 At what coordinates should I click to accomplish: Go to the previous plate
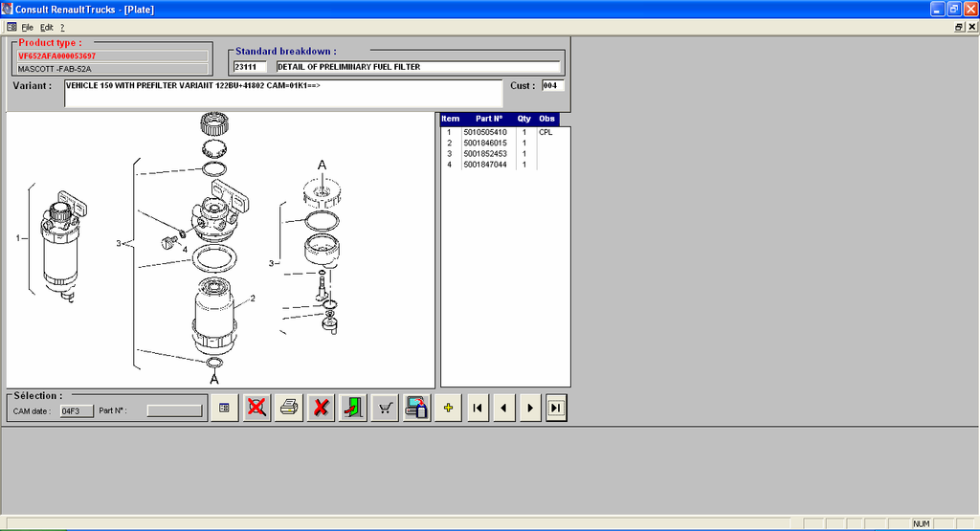click(x=504, y=408)
